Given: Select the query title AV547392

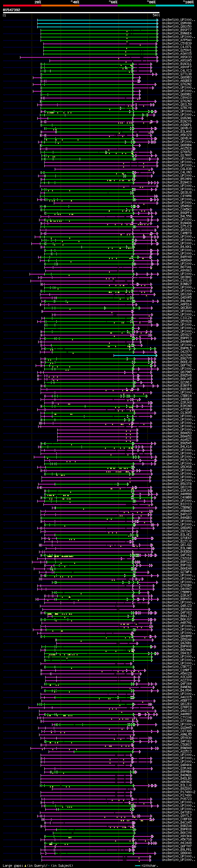Looking at the screenshot, I should [11, 10].
